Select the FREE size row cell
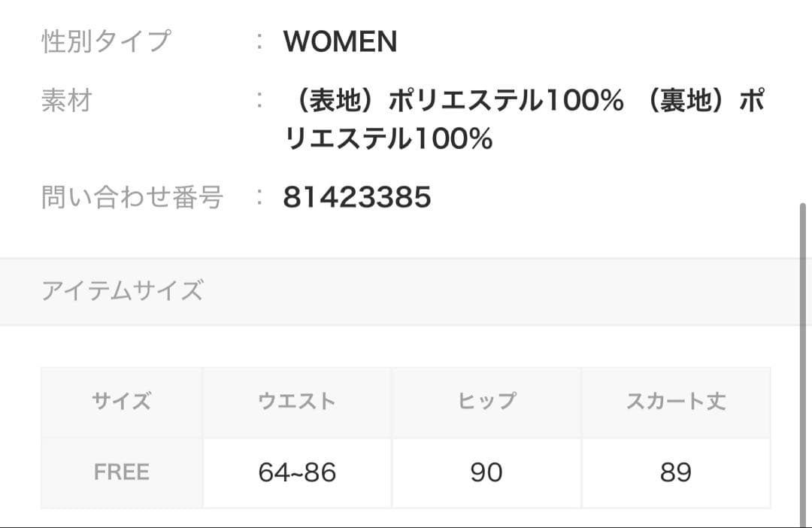This screenshot has width=812, height=528. pyautogui.click(x=121, y=472)
